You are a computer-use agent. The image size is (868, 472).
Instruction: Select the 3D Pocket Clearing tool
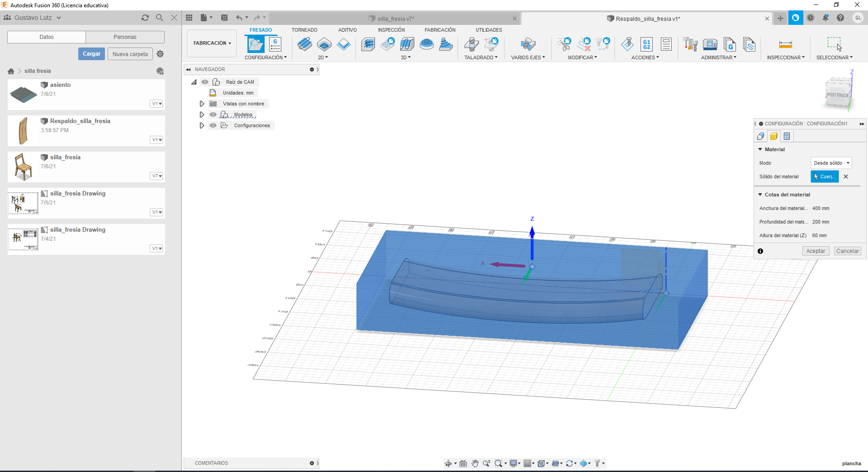[388, 44]
